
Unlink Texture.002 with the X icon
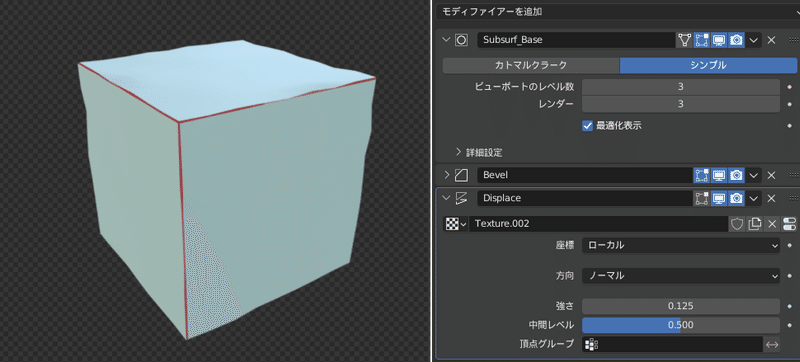pos(771,224)
